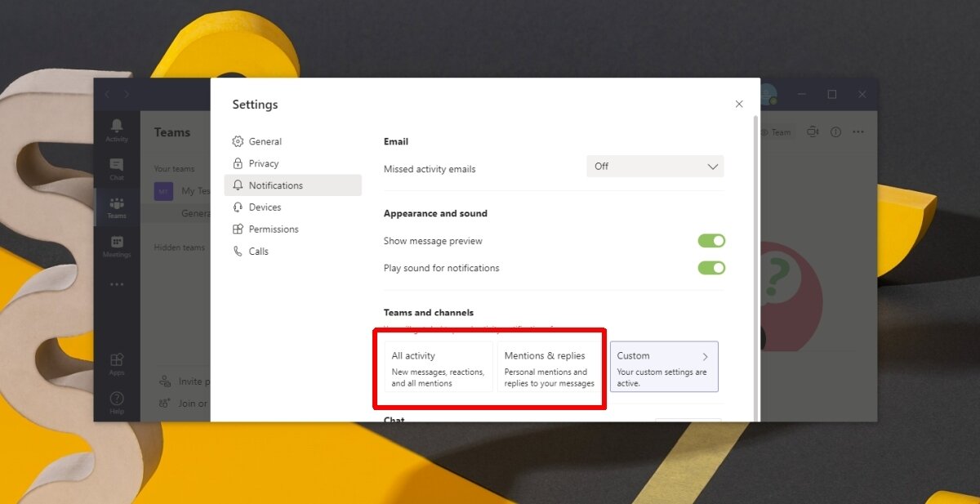
Task: Open the Privacy settings section
Action: [265, 163]
